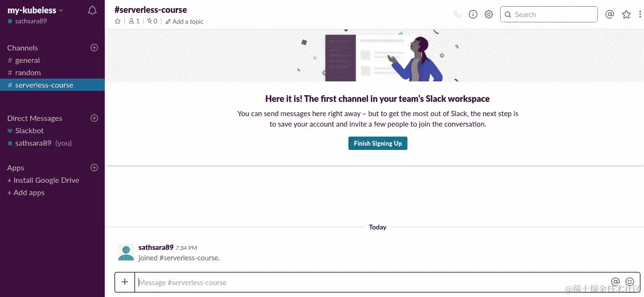Open channel settings gear icon
Viewport: 644px width, 297px height.
[488, 14]
